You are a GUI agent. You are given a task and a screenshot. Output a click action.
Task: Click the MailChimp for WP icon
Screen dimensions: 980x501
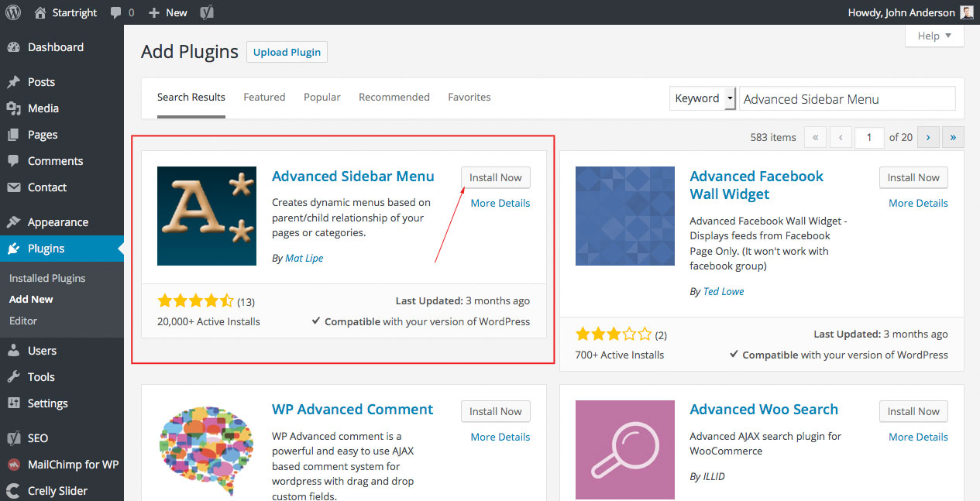13,465
